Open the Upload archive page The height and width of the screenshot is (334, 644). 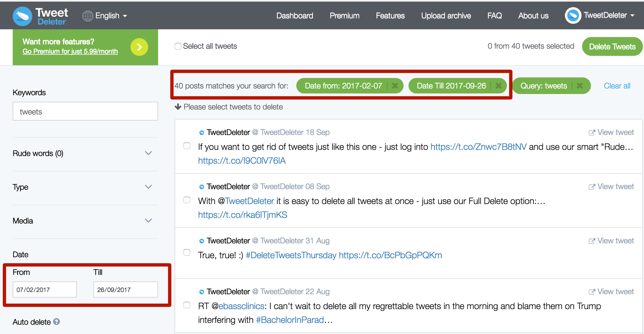pos(446,15)
